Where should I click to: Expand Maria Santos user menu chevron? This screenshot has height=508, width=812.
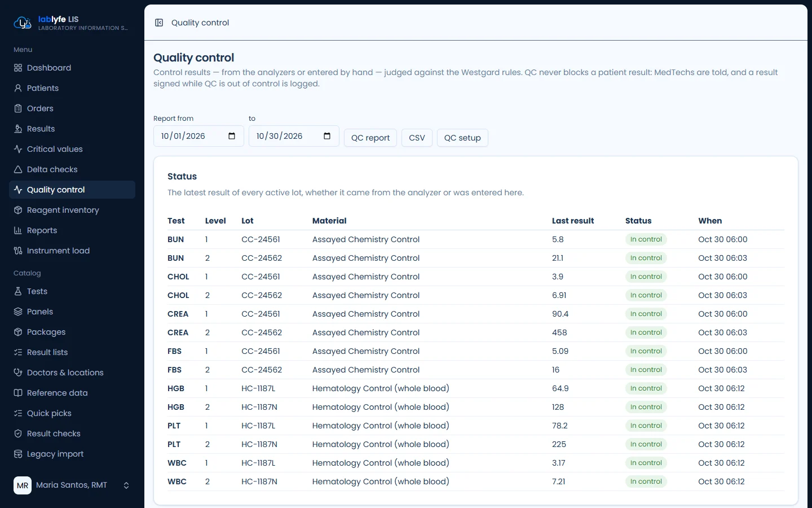pos(126,485)
